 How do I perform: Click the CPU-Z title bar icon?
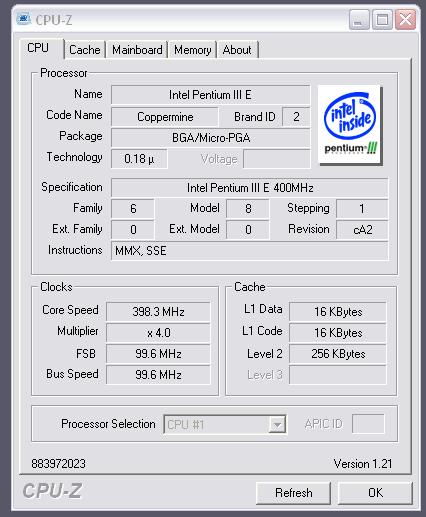pyautogui.click(x=24, y=19)
